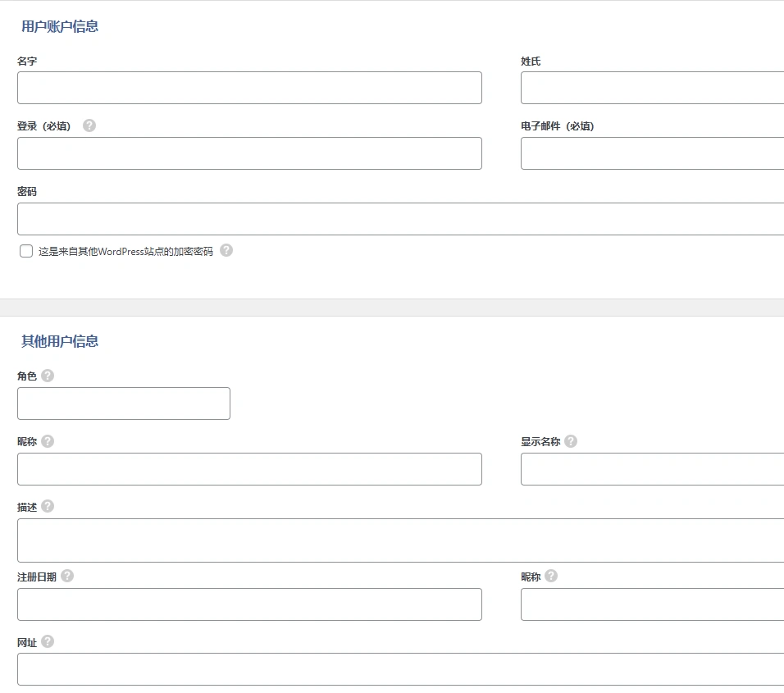784x693 pixels.
Task: Select the 显示名称 input field
Action: pos(652,468)
